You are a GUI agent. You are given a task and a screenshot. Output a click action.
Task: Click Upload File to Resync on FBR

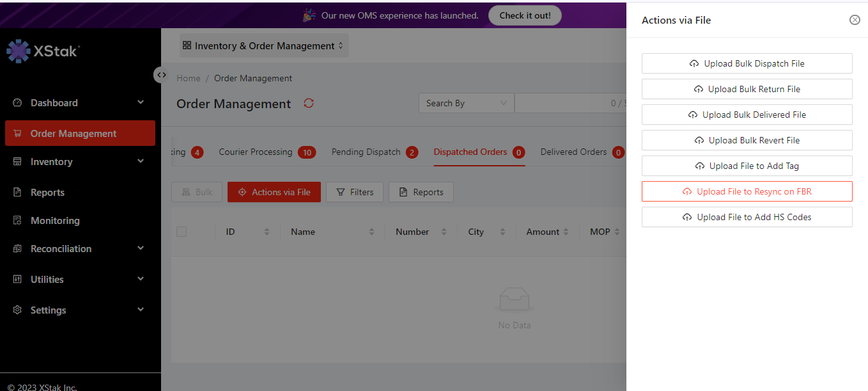pyautogui.click(x=747, y=191)
